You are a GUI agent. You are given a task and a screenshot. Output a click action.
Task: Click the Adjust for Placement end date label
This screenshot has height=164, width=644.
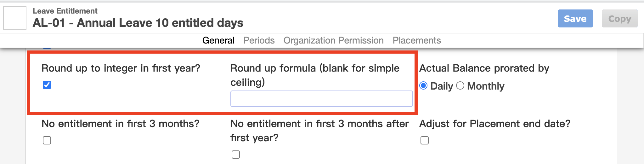click(495, 124)
